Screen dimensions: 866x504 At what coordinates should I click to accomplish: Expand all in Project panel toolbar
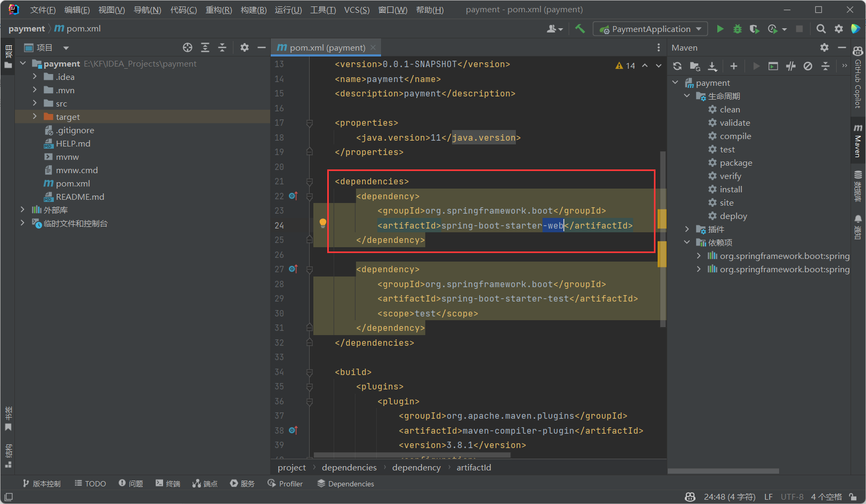coord(205,47)
